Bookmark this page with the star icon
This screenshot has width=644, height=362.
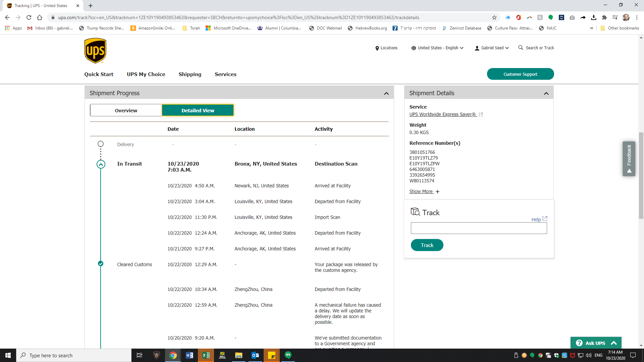pyautogui.click(x=494, y=17)
